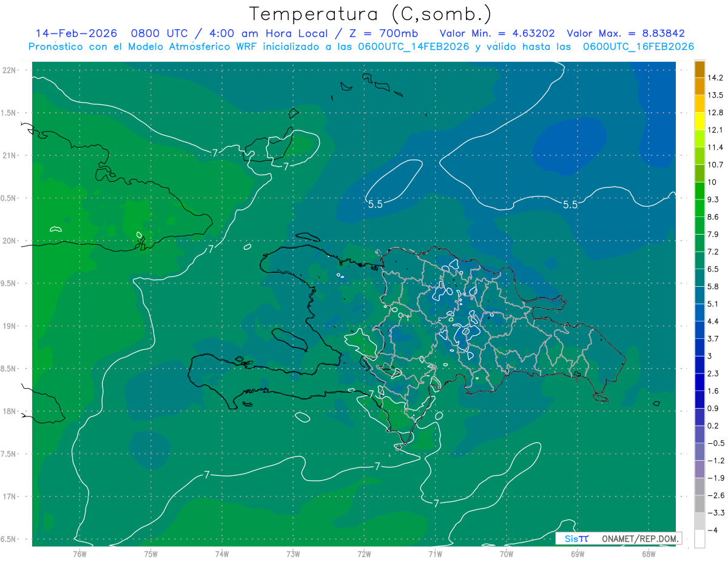Click the "0.9" color scale label
This screenshot has width=728, height=562.
click(713, 408)
